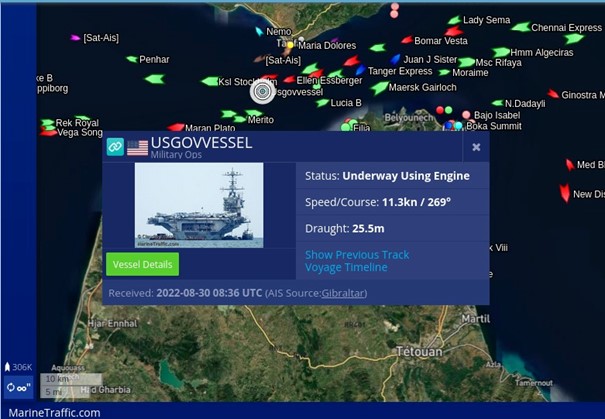Select the magenta Sat-Ais vessel arrow
605x419 pixels.
click(x=75, y=38)
